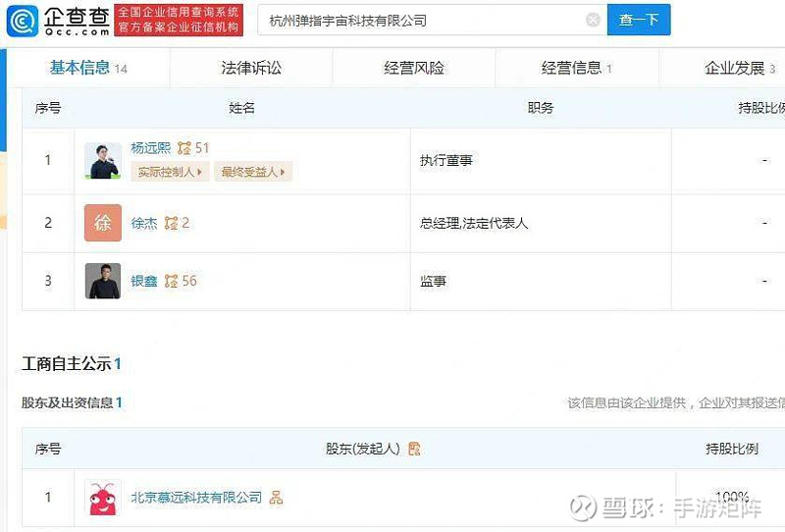Screen dimensions: 785x532
Task: Click the Qcc.com logo icon
Action: [x=22, y=21]
